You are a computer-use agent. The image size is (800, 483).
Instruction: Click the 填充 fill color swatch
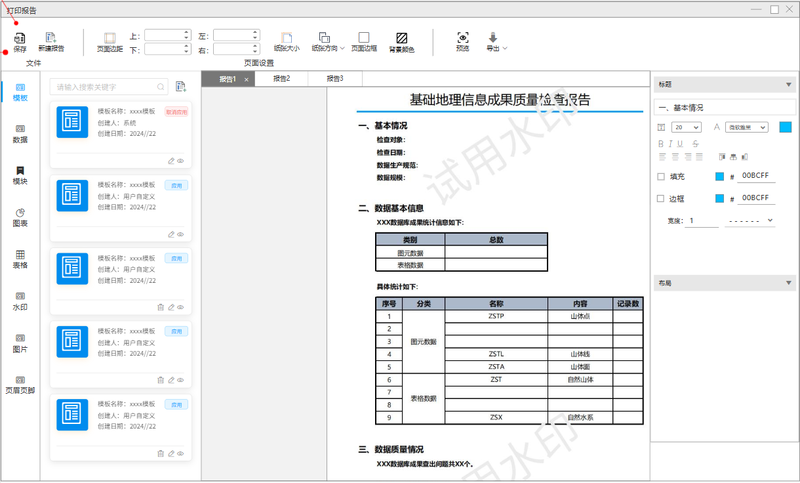719,176
